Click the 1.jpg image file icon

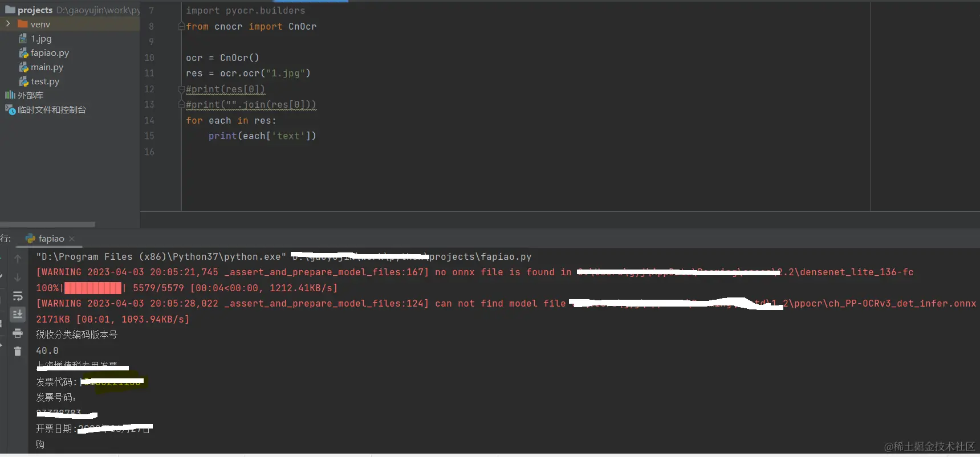point(23,39)
